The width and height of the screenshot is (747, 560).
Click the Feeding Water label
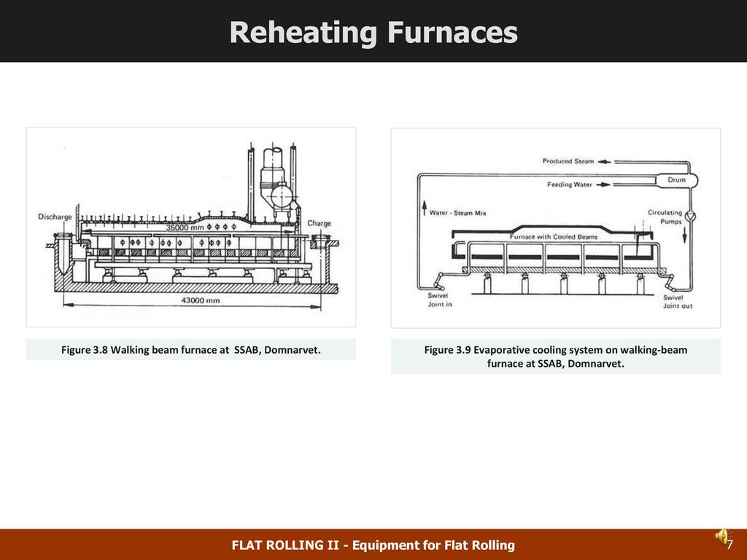click(x=569, y=184)
